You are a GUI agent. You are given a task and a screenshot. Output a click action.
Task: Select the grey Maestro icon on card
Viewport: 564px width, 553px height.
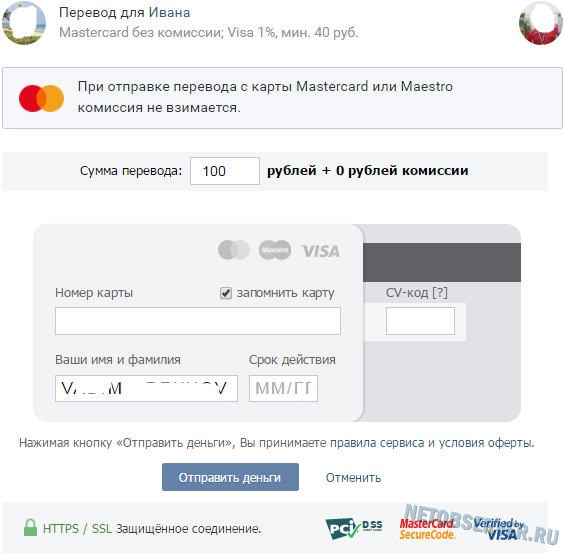click(275, 250)
